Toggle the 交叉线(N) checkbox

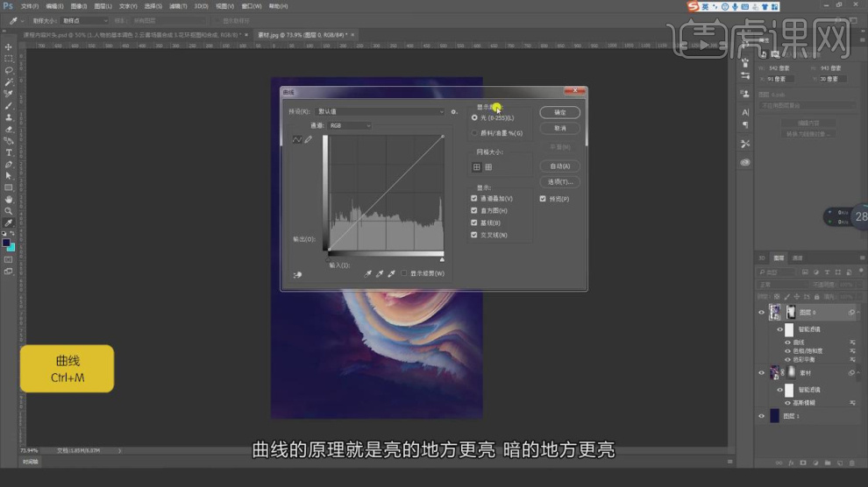[473, 235]
